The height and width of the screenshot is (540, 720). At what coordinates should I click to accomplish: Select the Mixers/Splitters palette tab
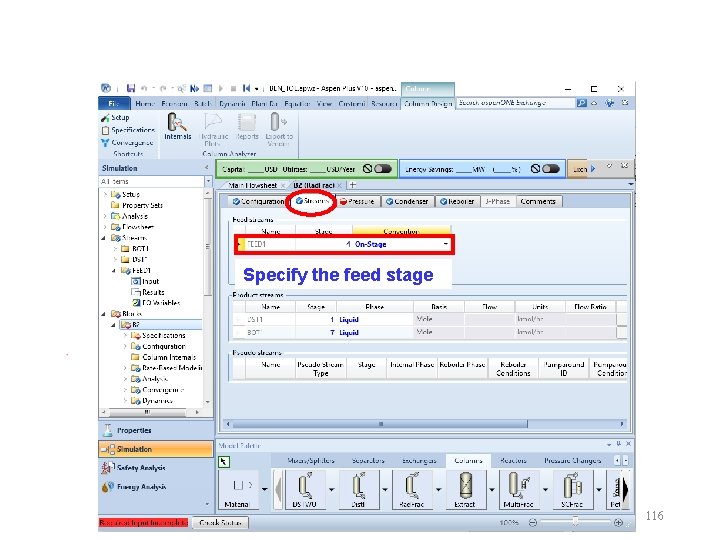tap(311, 460)
